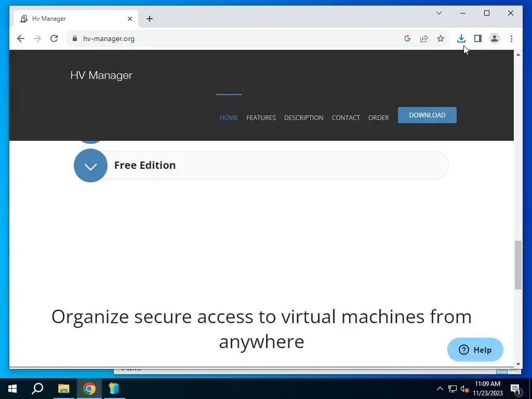Click the browser forward arrow
The height and width of the screenshot is (399, 532).
click(37, 38)
